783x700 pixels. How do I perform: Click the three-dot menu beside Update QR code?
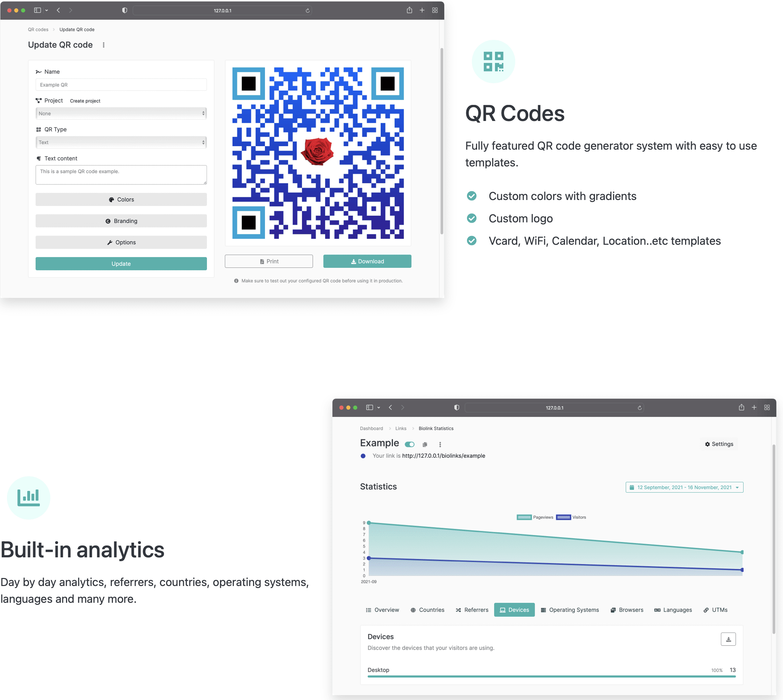tap(103, 45)
